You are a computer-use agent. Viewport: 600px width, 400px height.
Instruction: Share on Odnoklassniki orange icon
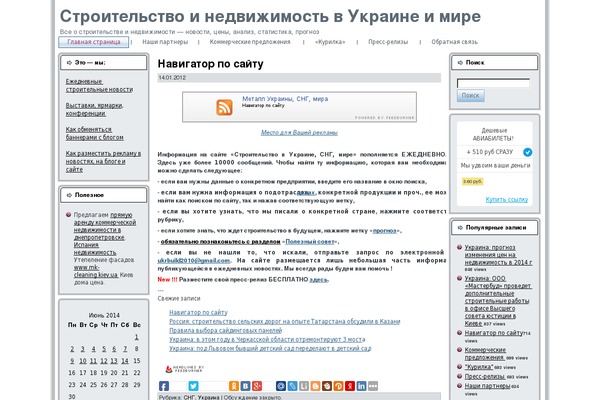pyautogui.click(x=234, y=386)
